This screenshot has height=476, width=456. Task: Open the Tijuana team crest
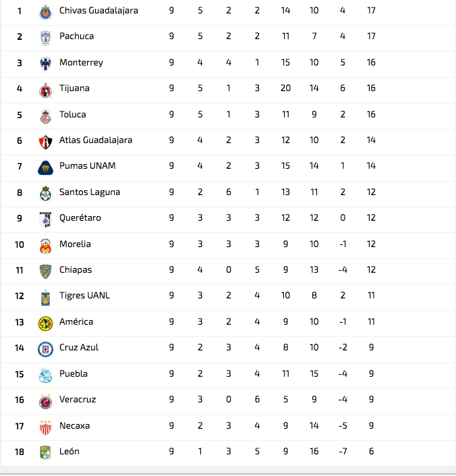click(45, 90)
